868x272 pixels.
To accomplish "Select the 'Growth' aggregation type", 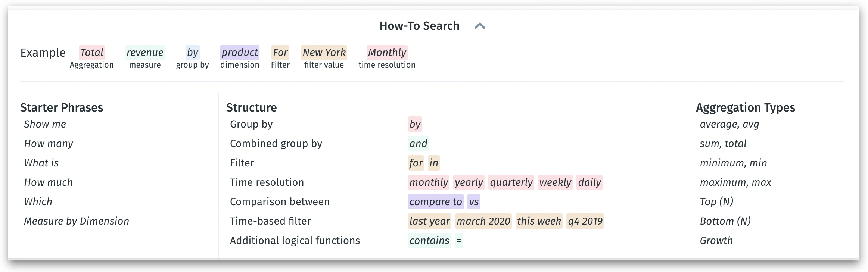I will pyautogui.click(x=716, y=241).
